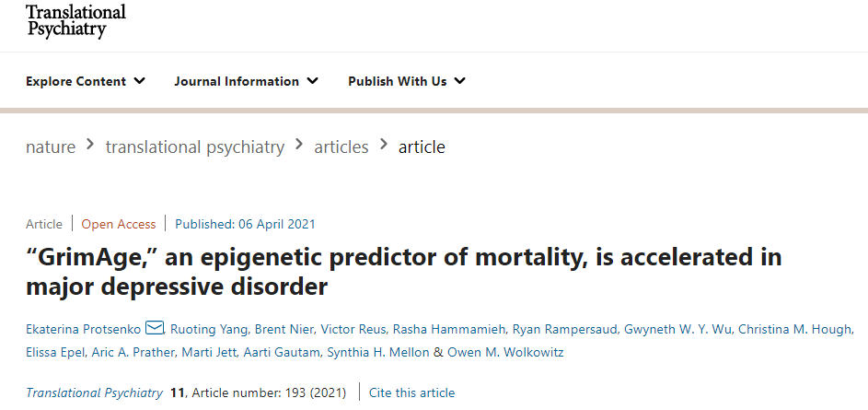Click the Open Access label
This screenshot has height=410, width=868.
coord(119,224)
